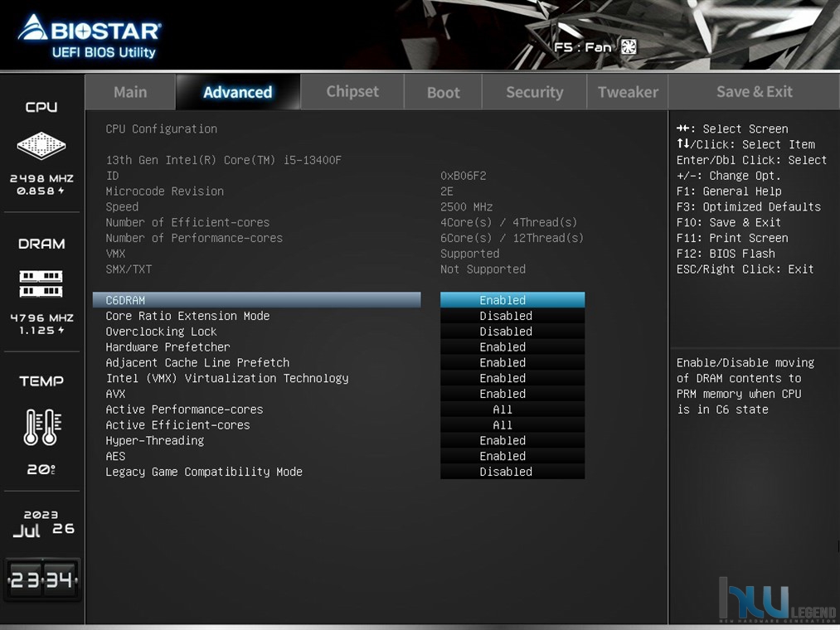Screen dimensions: 840x630
Task: Click the Biostar logo
Action: [x=90, y=36]
